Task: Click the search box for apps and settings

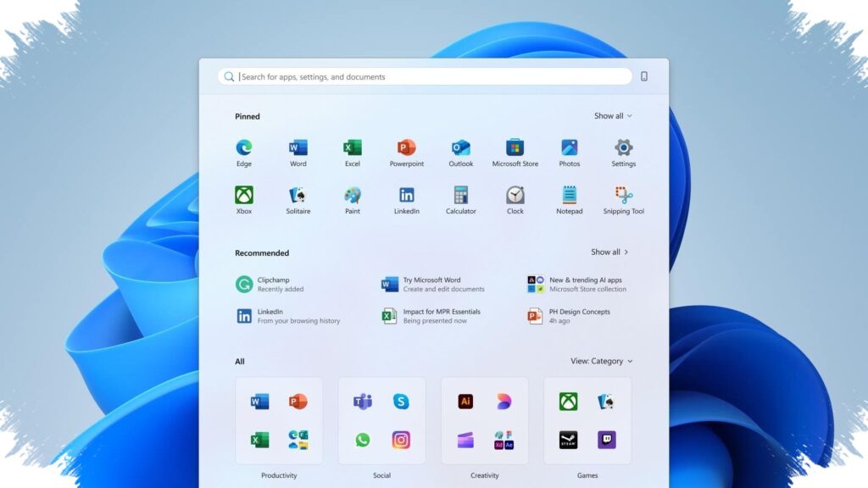Action: click(426, 76)
